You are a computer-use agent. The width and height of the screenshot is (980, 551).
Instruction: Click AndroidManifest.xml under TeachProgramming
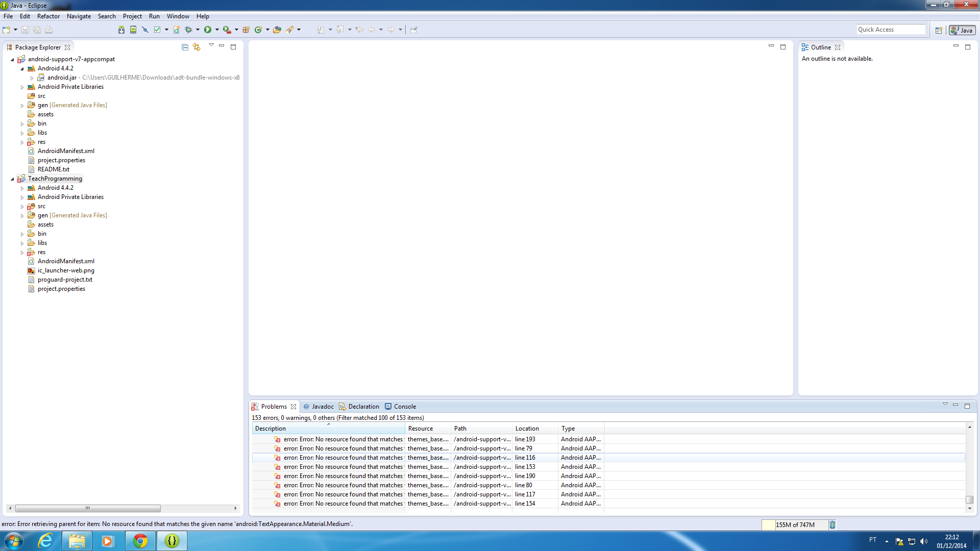[66, 261]
